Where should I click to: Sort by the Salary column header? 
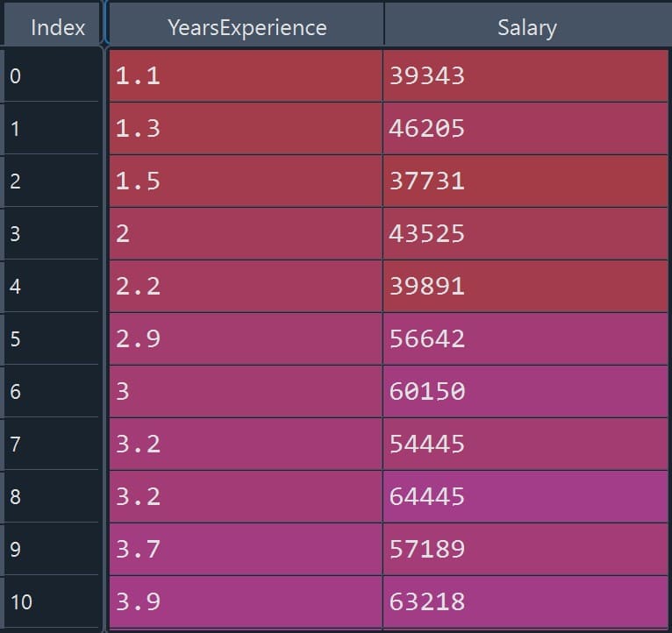[526, 27]
